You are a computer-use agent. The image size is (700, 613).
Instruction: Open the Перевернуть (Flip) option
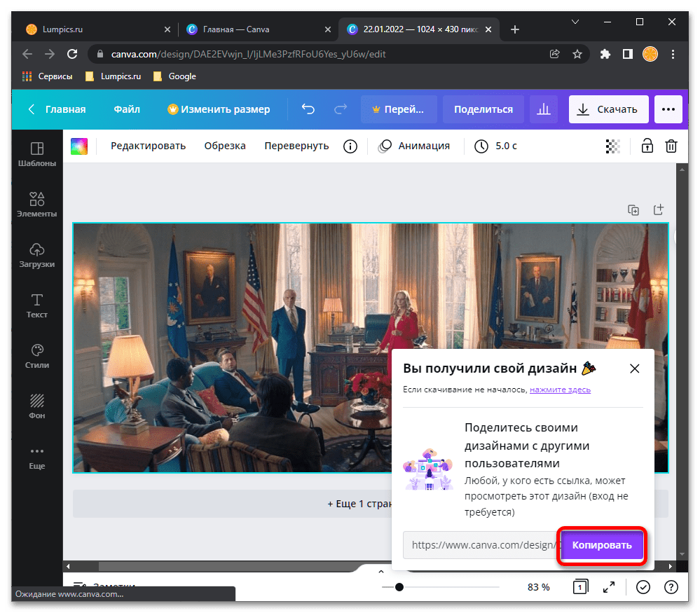coord(296,146)
